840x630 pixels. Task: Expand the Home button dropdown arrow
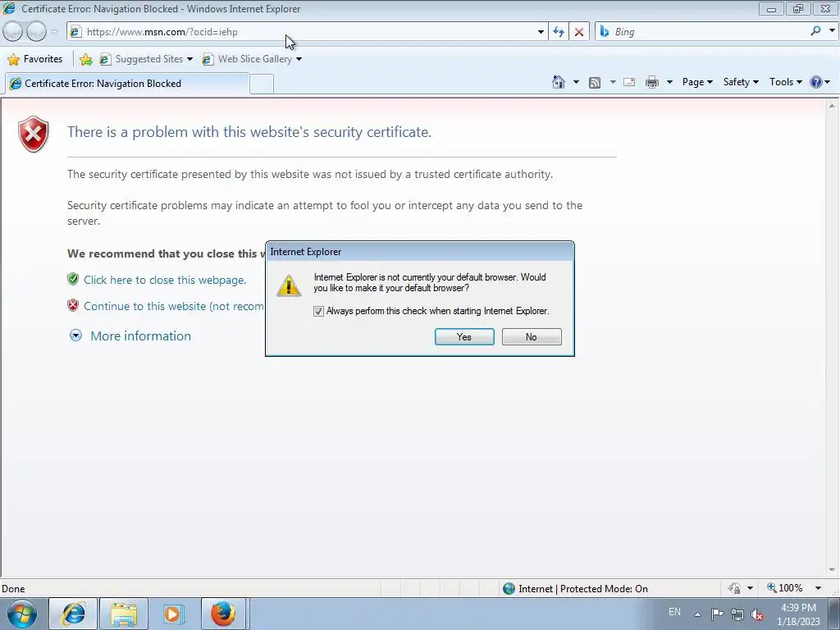(x=576, y=82)
